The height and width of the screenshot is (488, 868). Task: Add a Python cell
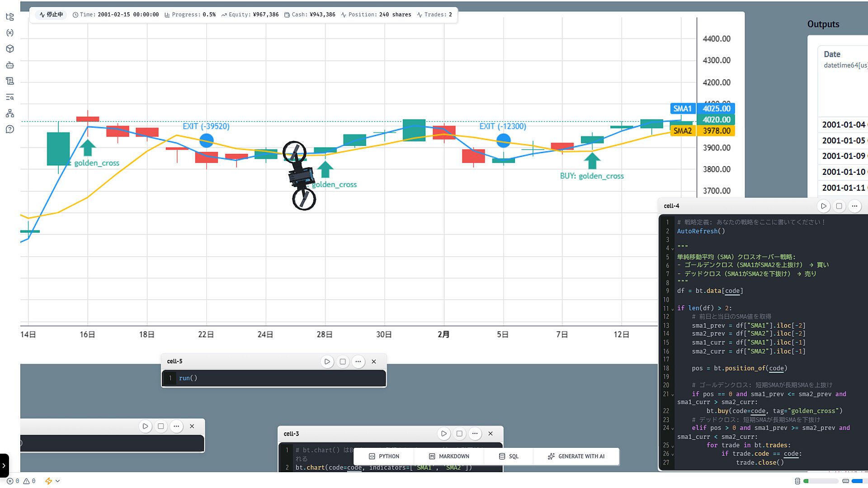[x=384, y=456]
